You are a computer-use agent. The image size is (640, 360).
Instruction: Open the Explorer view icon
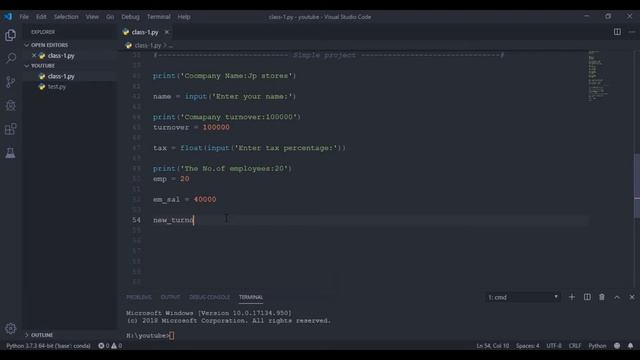(11, 35)
